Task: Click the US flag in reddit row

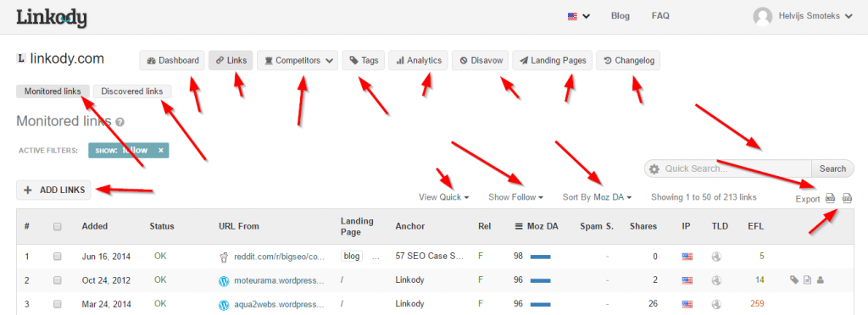Action: pyautogui.click(x=687, y=257)
